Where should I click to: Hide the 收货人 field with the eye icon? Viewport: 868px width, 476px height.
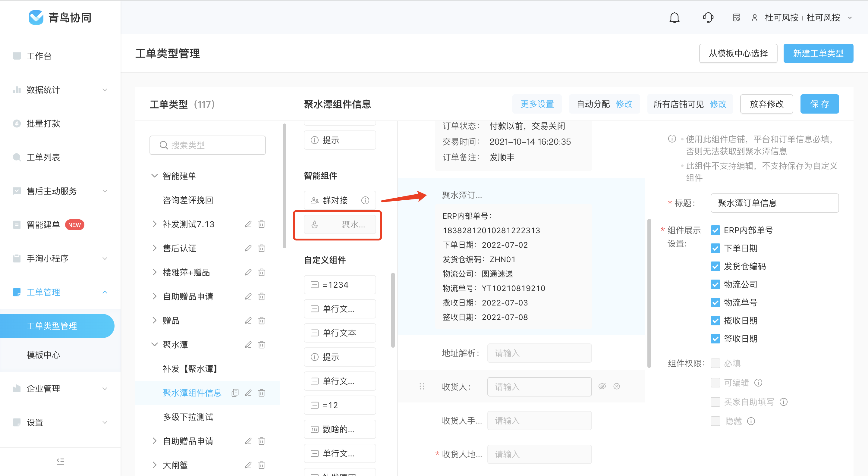602,387
